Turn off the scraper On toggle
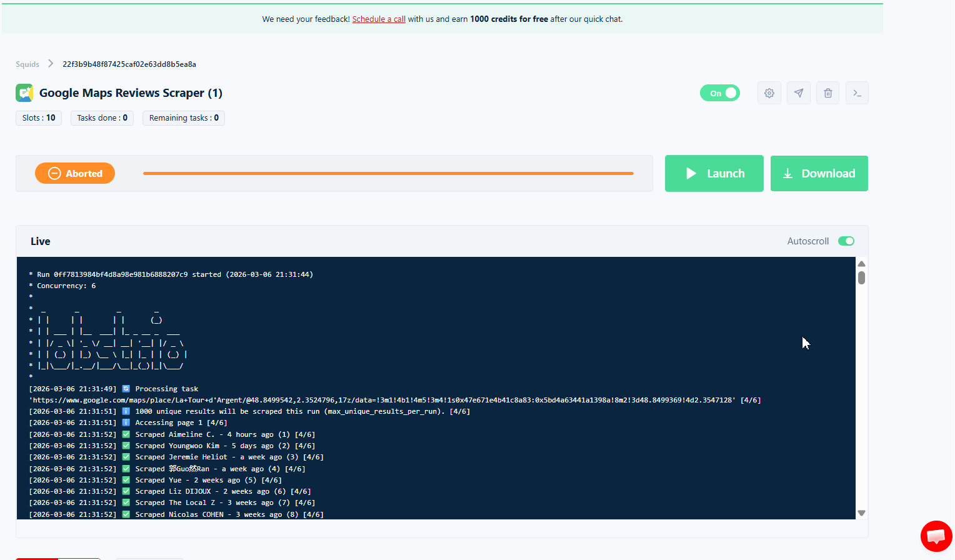 [x=719, y=92]
